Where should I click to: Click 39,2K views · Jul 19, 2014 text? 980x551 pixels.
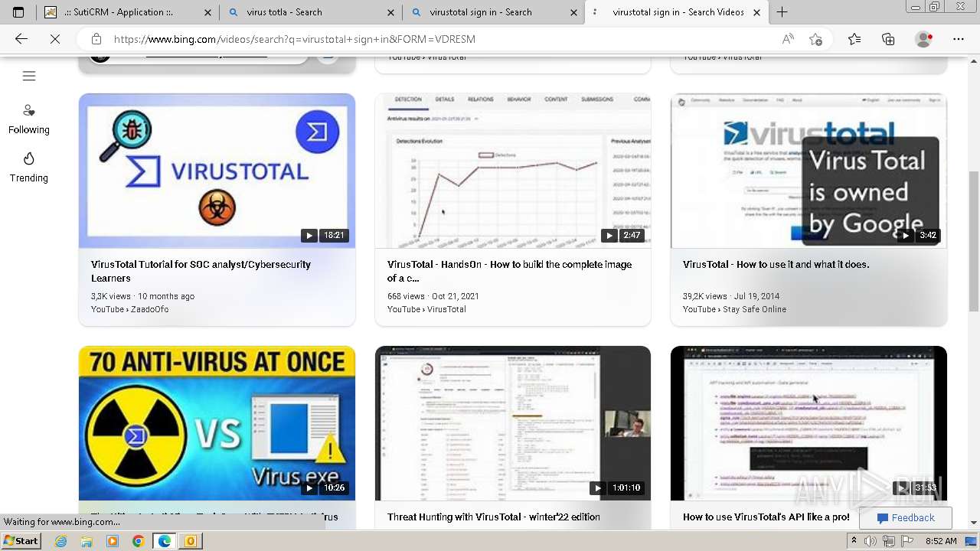730,296
